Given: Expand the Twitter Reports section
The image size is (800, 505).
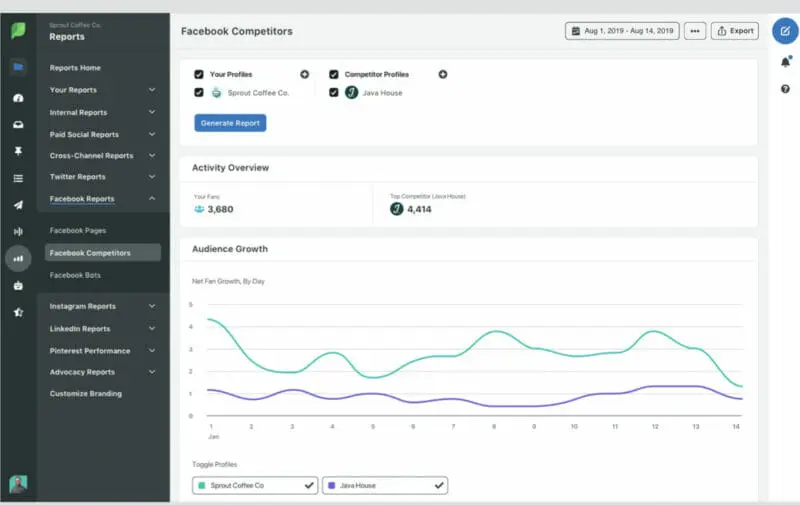Looking at the screenshot, I should pyautogui.click(x=152, y=177).
